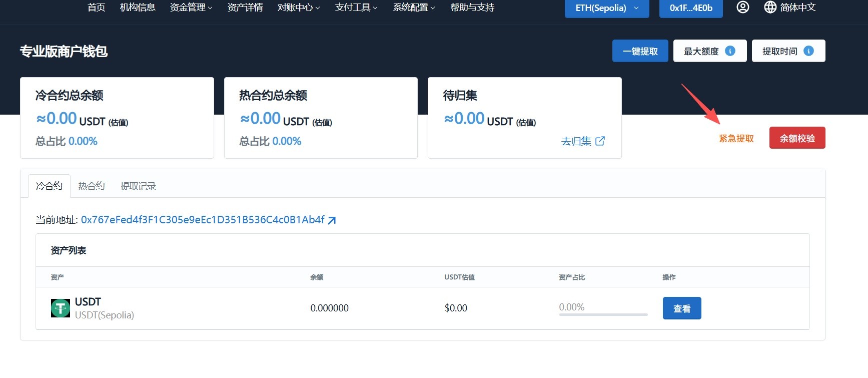868x378 pixels.
Task: Click the USDT估值 column header
Action: coord(459,277)
